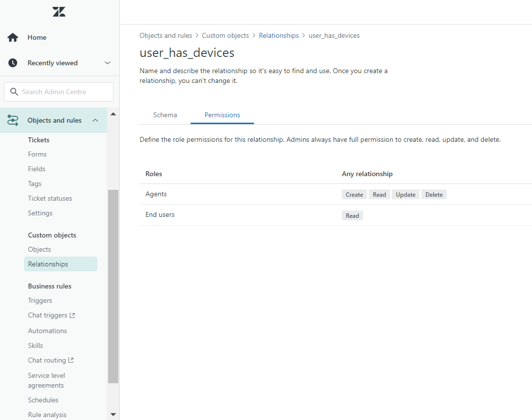This screenshot has height=420, width=532.
Task: Click the magnifier icon in the search box
Action: pyautogui.click(x=14, y=92)
